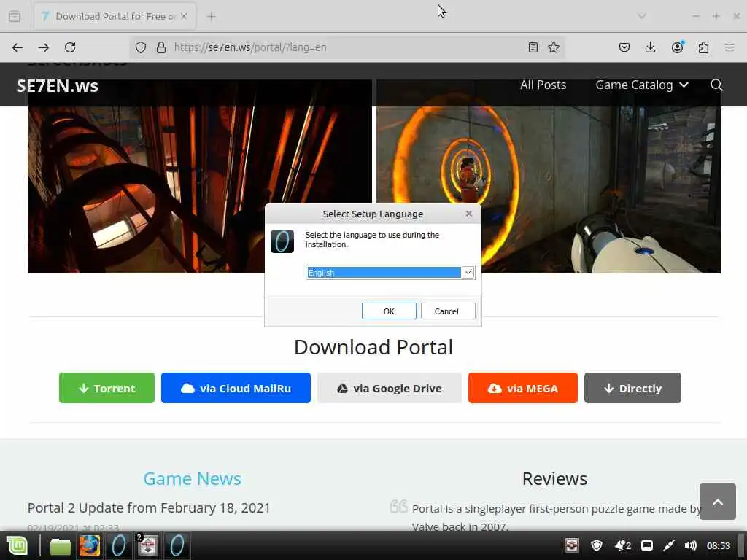The height and width of the screenshot is (560, 747).
Task: Close the Download Portal tab
Action: click(184, 16)
